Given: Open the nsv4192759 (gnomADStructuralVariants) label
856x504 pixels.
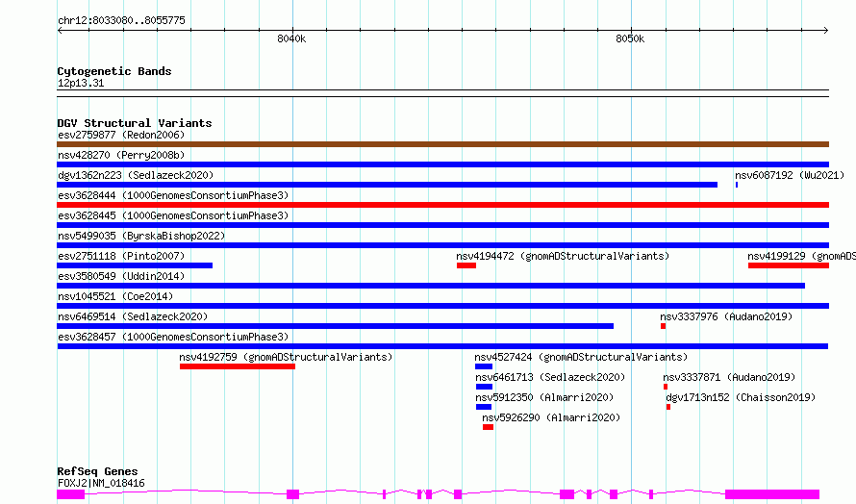Looking at the screenshot, I should click(286, 357).
